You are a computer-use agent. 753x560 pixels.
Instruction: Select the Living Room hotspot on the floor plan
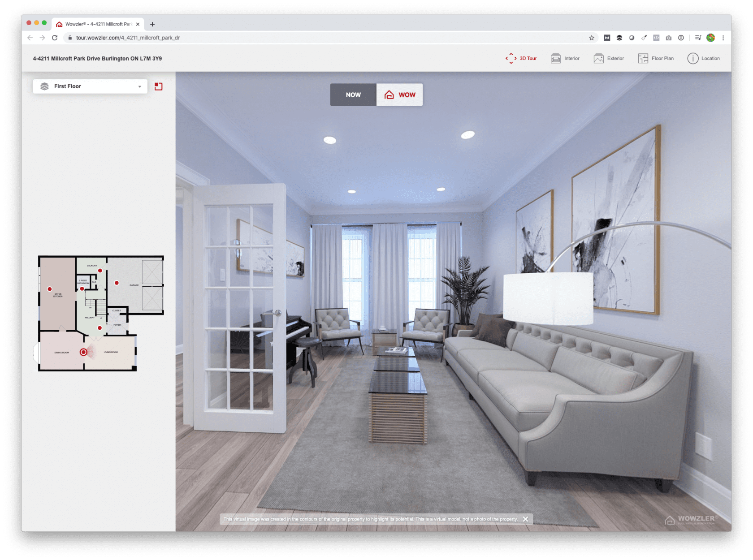tap(84, 353)
